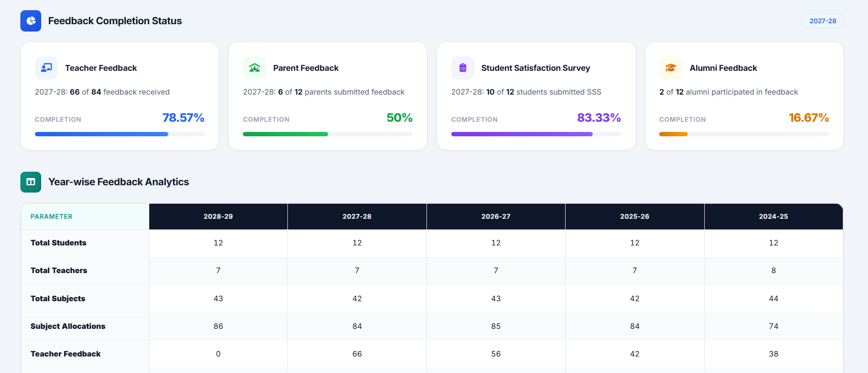Click Subject Allocations value 85 for 2026-27
The height and width of the screenshot is (373, 868).
496,326
